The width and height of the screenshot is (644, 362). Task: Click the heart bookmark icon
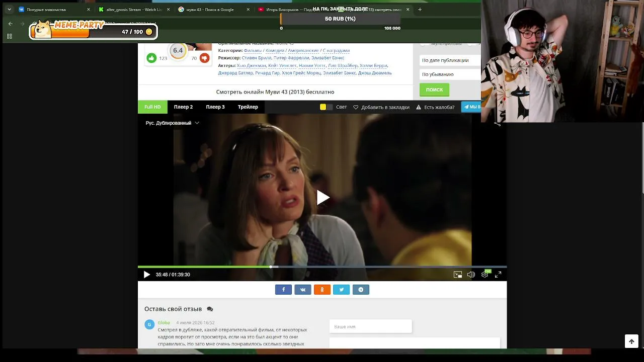click(356, 107)
